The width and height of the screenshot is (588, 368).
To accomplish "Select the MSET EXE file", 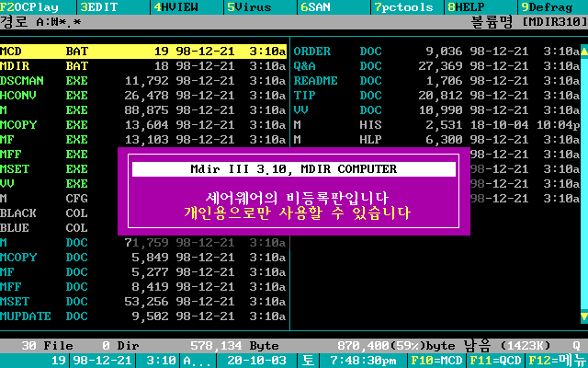I will click(59, 169).
